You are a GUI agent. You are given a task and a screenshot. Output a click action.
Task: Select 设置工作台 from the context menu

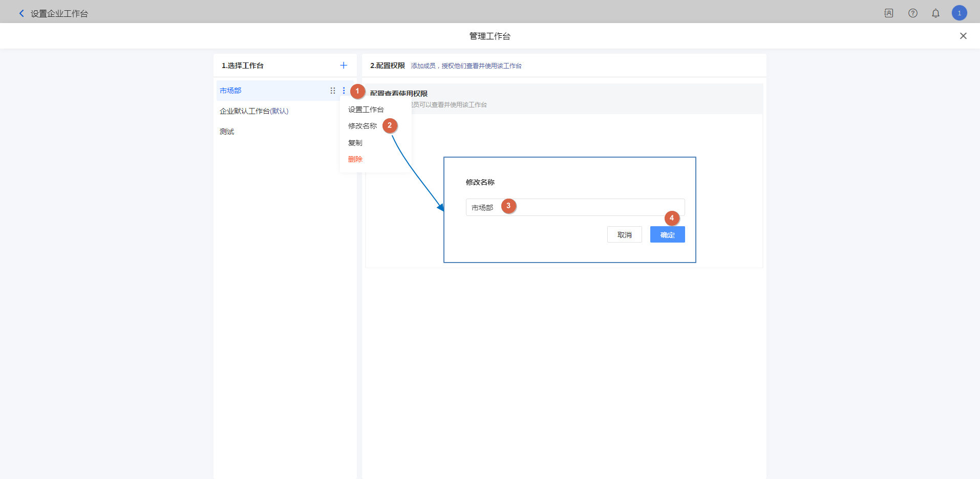pos(366,110)
